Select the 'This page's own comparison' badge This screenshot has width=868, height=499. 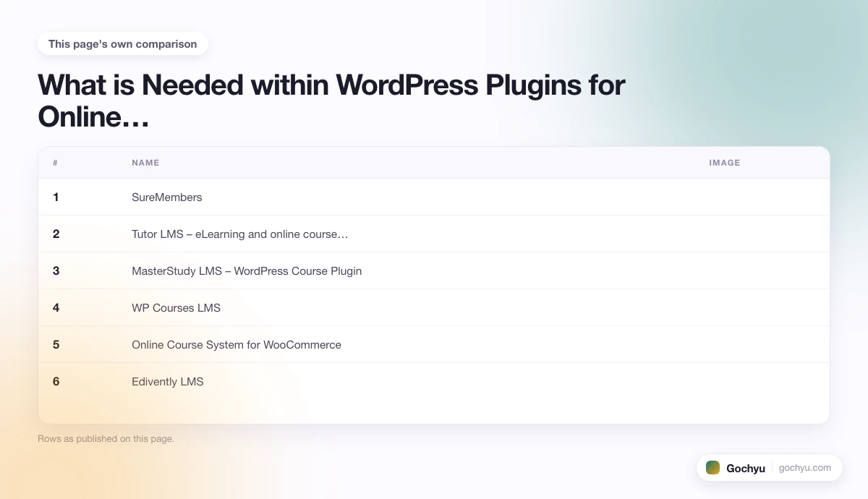point(123,44)
